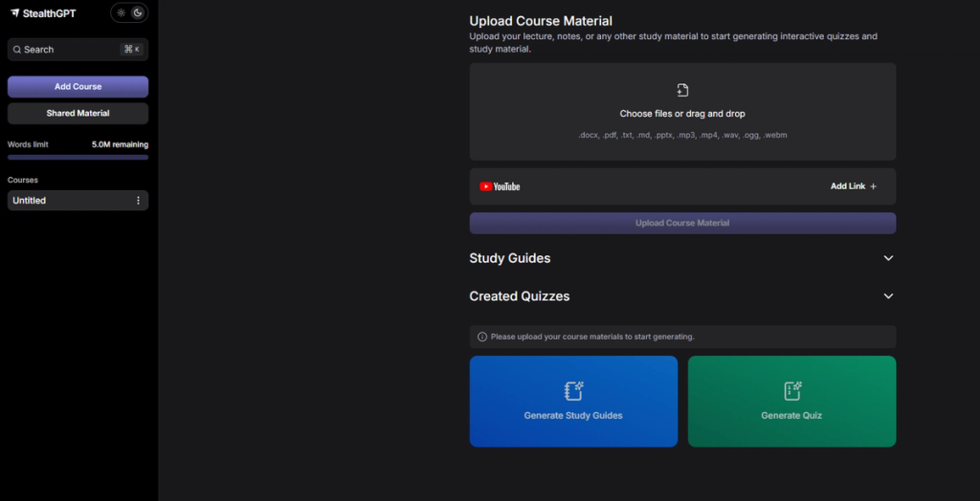Click the file upload icon
980x501 pixels.
pos(682,90)
